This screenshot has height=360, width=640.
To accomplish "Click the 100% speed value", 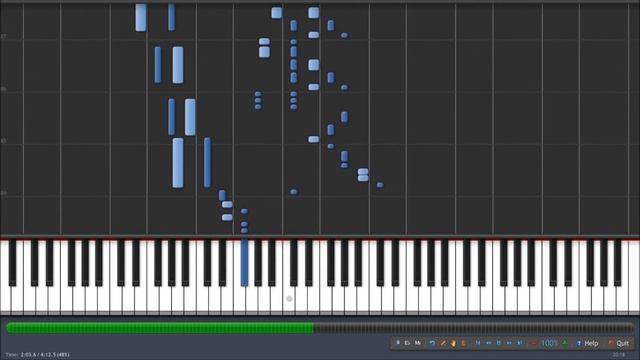I will [x=549, y=343].
